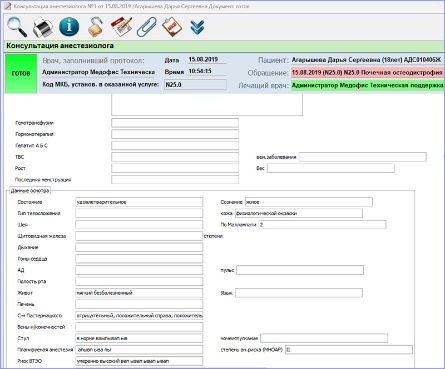Click the Шея input field

pyautogui.click(x=139, y=225)
